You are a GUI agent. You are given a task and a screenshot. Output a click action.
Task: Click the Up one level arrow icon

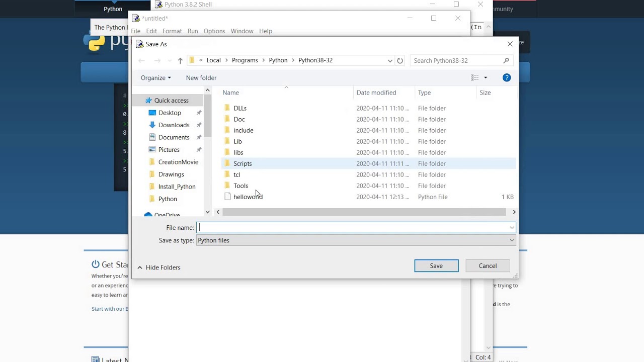[180, 61]
